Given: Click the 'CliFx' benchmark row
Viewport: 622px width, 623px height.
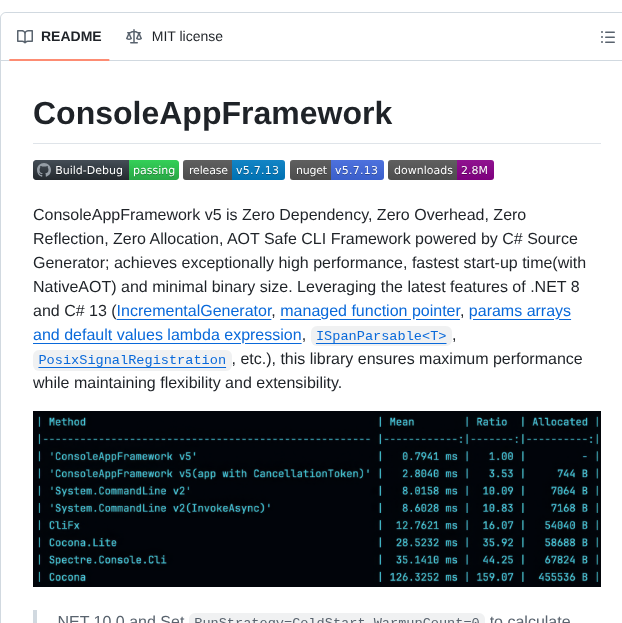Looking at the screenshot, I should [x=317, y=526].
